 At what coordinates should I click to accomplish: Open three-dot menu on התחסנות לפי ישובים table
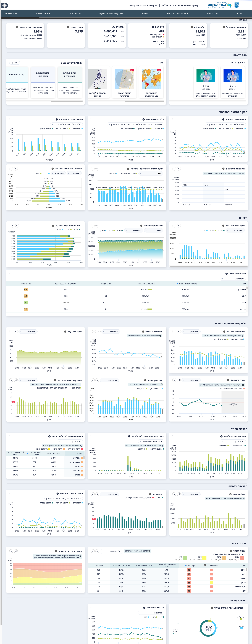[9, 274]
